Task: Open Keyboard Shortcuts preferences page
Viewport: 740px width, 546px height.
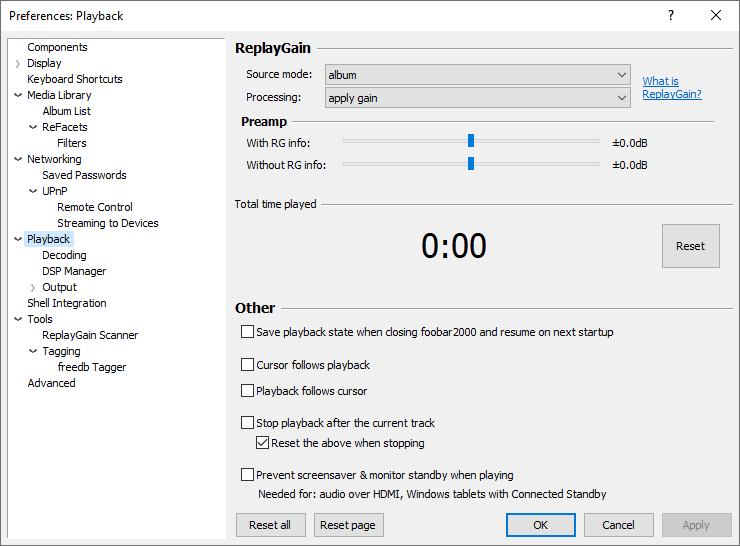Action: click(75, 79)
